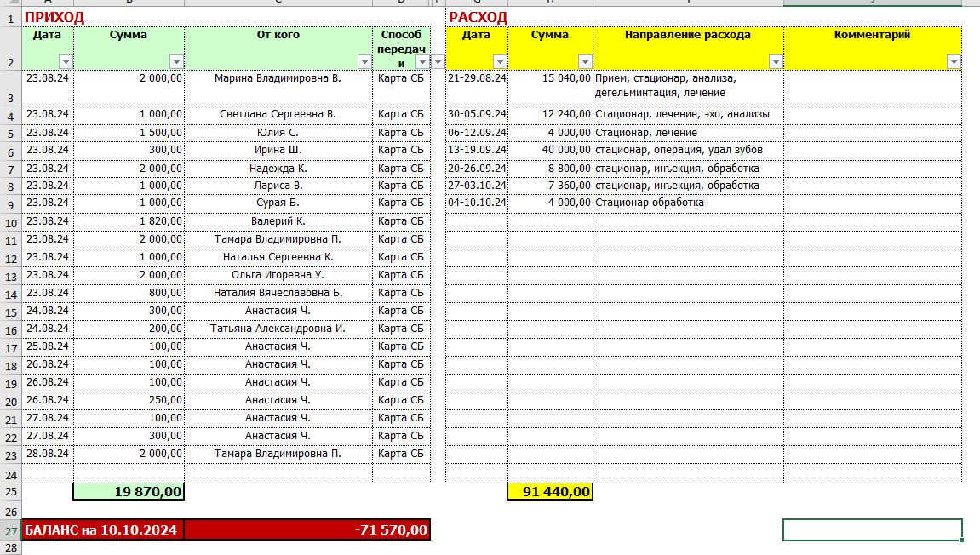Select the date 28.08.24 cell
This screenshot has width=980, height=555.
point(49,454)
